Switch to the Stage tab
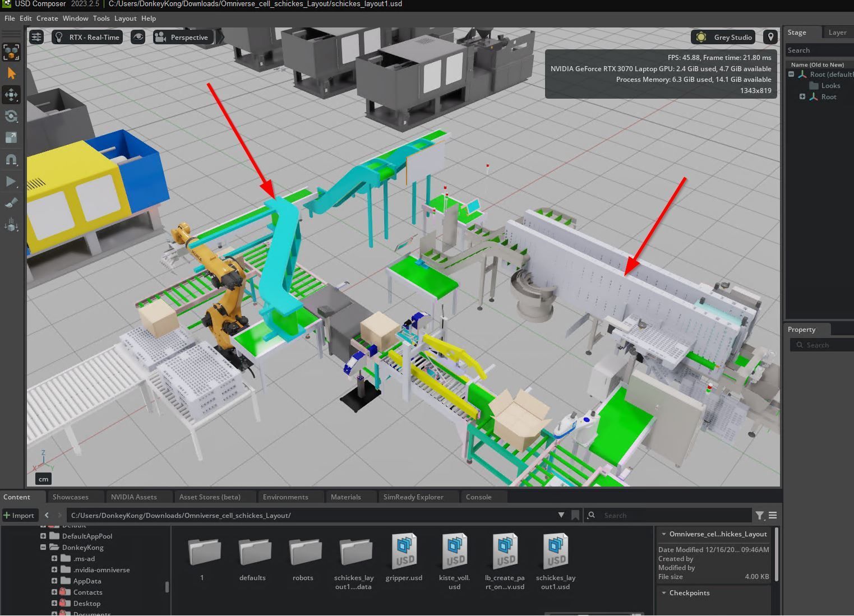Viewport: 854px width, 616px height. coord(802,33)
